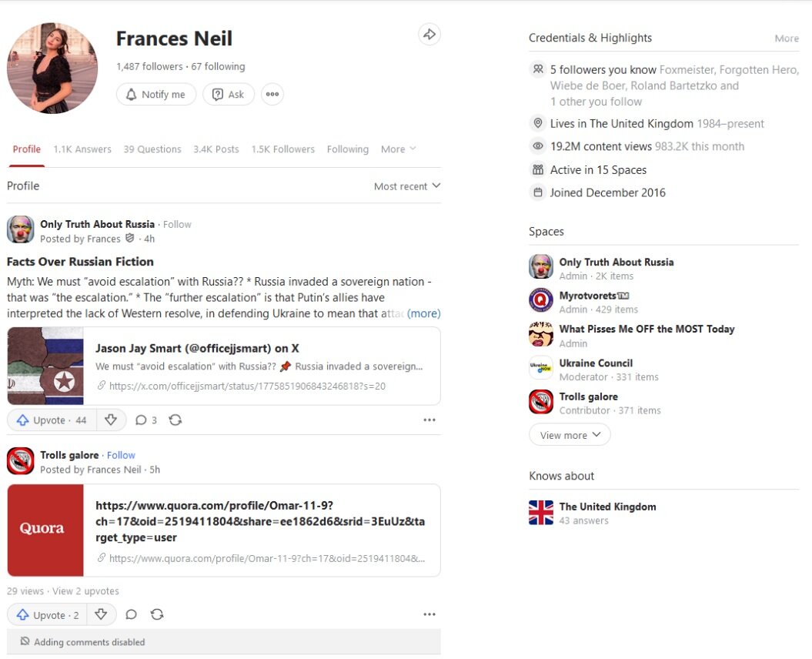Follow the Trolls galore space

pyautogui.click(x=121, y=455)
